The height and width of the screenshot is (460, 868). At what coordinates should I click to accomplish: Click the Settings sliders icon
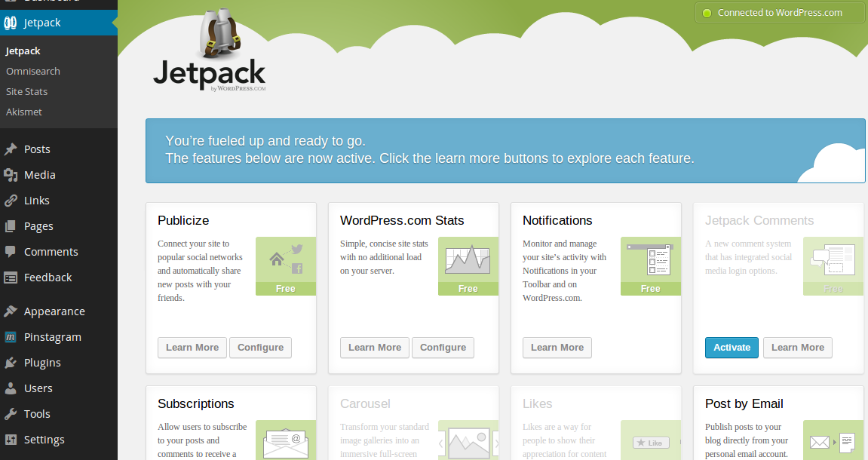click(x=11, y=440)
